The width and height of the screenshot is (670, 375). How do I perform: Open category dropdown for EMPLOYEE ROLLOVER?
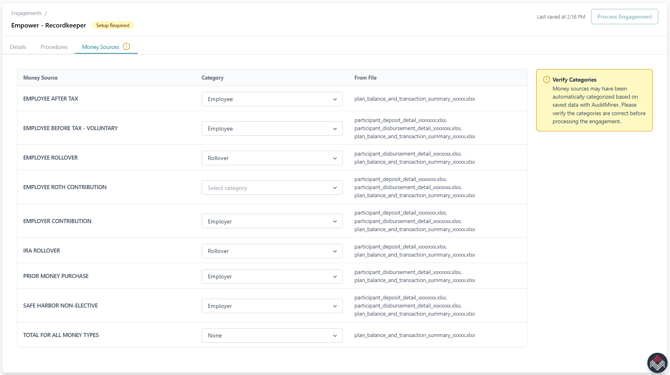pyautogui.click(x=272, y=158)
